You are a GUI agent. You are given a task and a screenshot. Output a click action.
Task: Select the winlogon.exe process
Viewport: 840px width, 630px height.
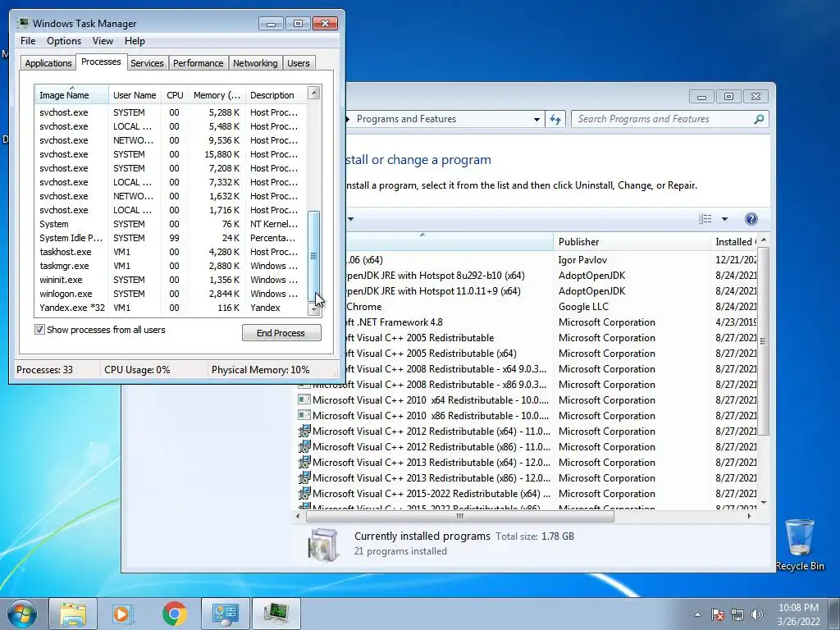171,294
